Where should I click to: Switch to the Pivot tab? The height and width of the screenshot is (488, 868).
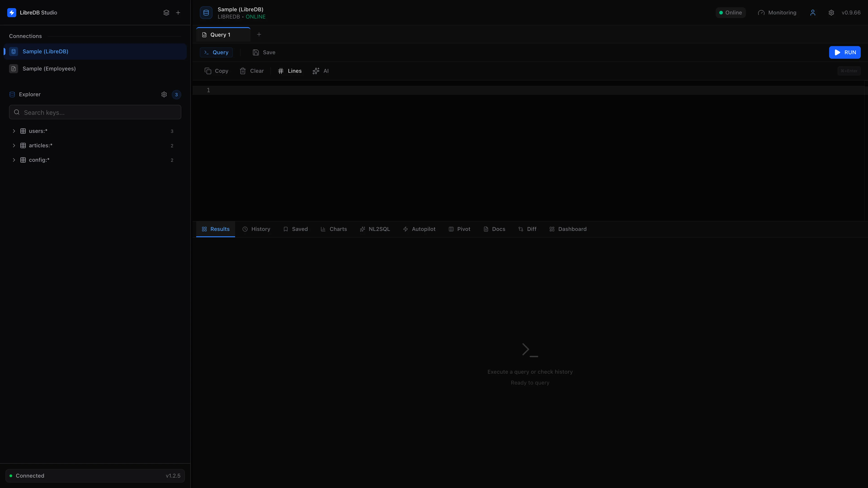[x=459, y=229]
